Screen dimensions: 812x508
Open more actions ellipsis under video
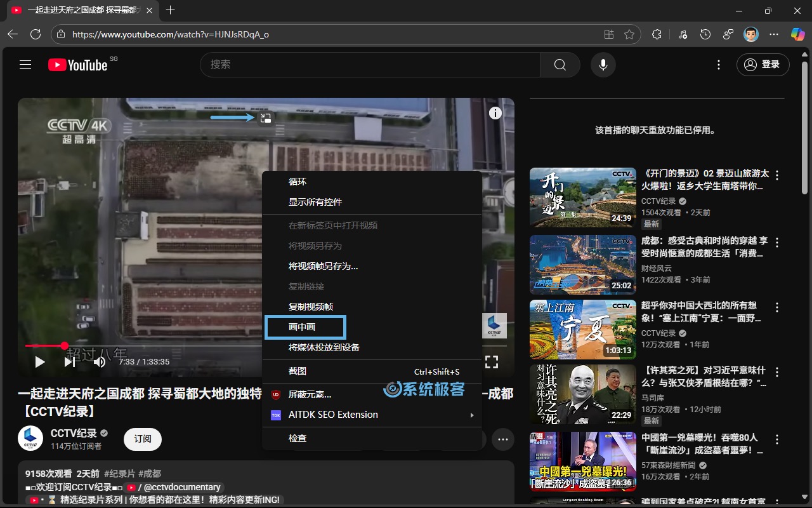[x=503, y=439]
